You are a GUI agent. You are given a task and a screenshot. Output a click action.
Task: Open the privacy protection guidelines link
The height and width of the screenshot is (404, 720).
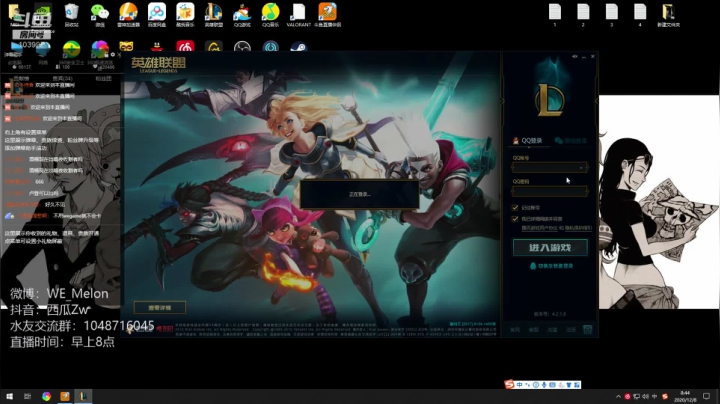(579, 228)
